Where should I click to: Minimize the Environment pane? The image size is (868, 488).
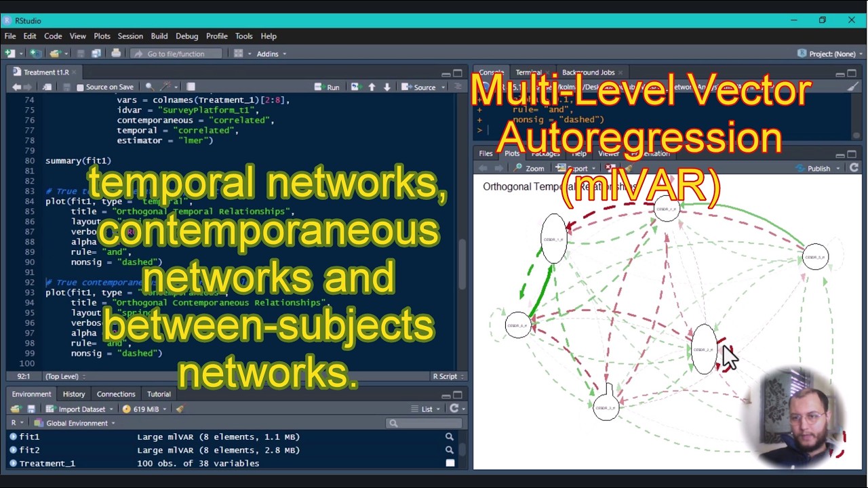coord(446,395)
